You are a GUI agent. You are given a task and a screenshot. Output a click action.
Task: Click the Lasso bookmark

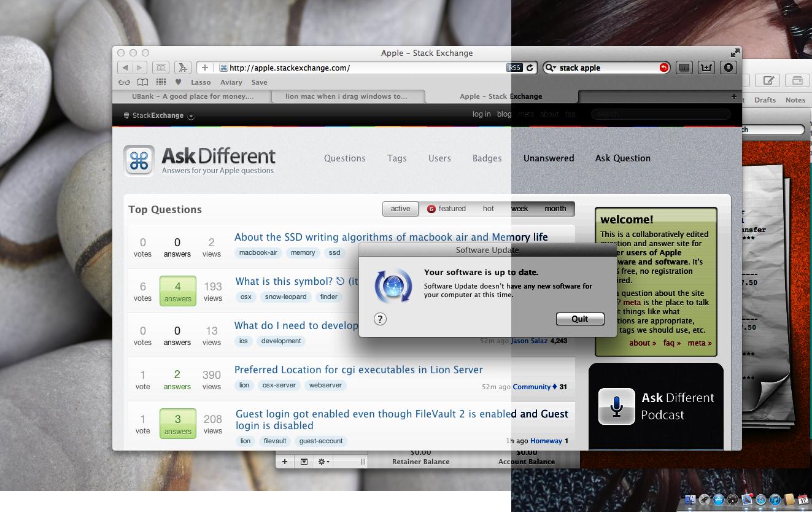201,82
